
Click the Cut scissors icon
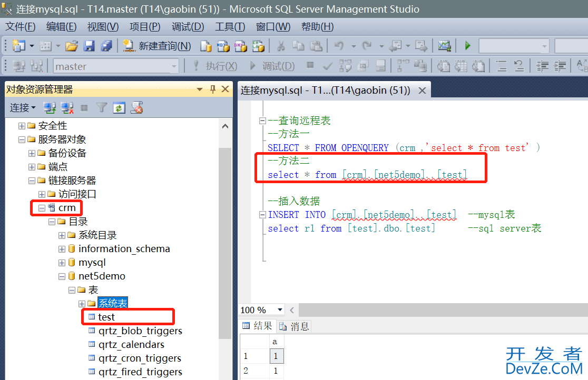[x=281, y=46]
